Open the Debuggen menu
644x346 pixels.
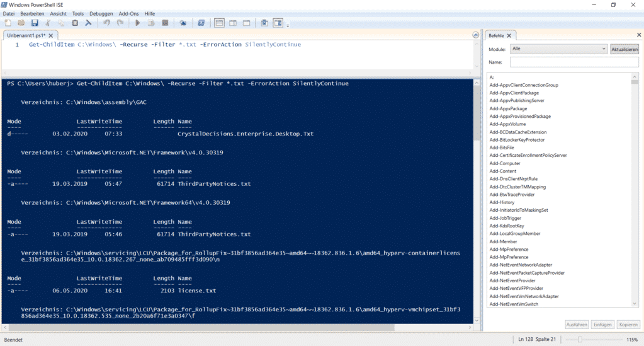coord(101,14)
